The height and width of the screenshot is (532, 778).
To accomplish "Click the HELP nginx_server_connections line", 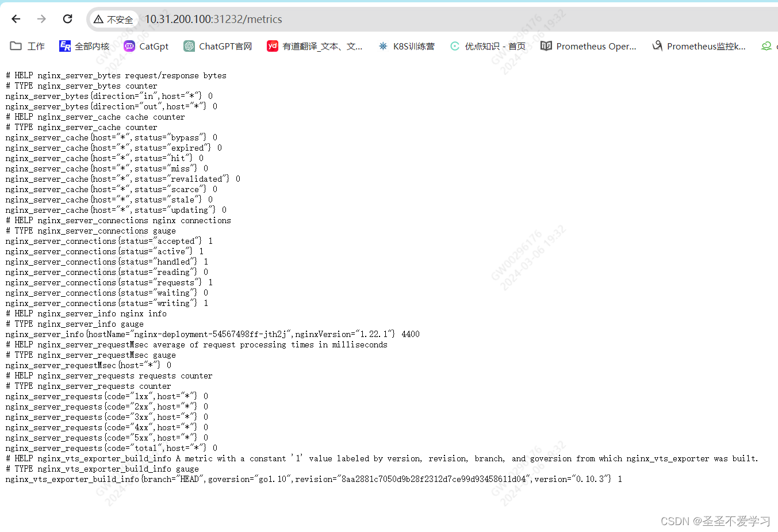I will (118, 220).
